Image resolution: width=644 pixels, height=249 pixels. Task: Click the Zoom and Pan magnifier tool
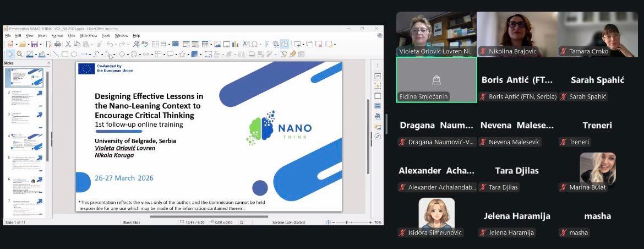[x=19, y=54]
